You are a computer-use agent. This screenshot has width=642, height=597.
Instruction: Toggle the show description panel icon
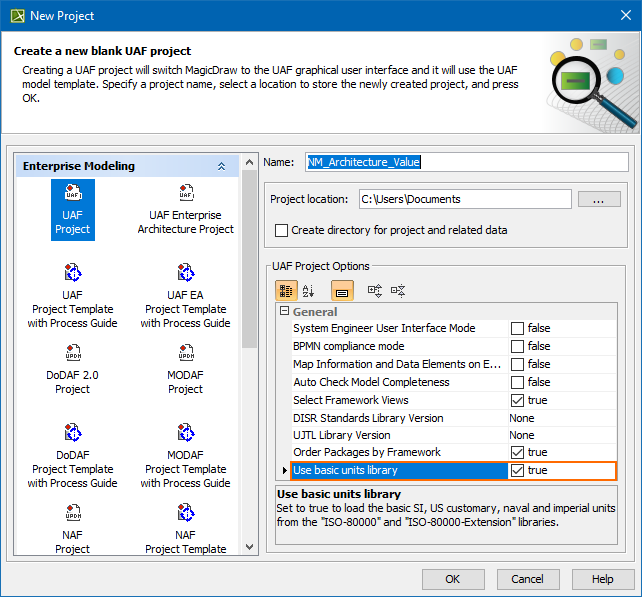(341, 290)
